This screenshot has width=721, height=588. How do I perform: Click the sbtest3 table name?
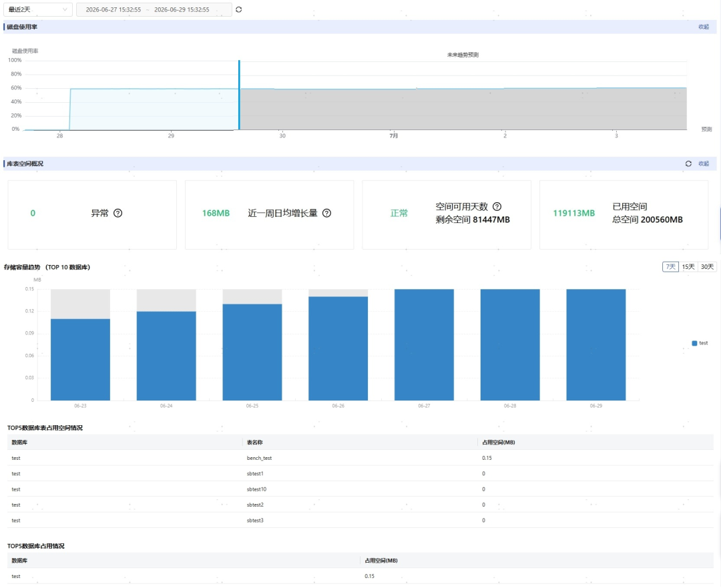(x=255, y=521)
